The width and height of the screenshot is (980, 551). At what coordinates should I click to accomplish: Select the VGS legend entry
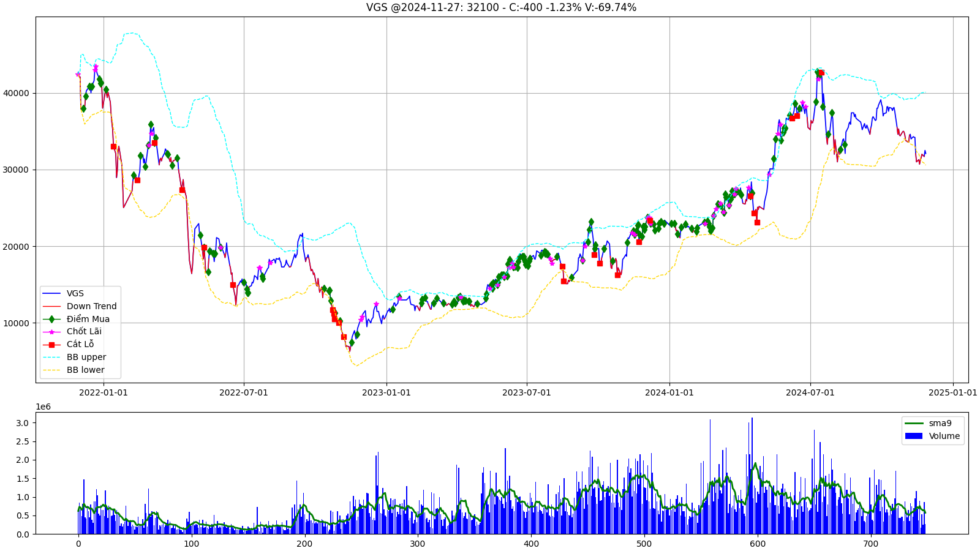[64, 293]
